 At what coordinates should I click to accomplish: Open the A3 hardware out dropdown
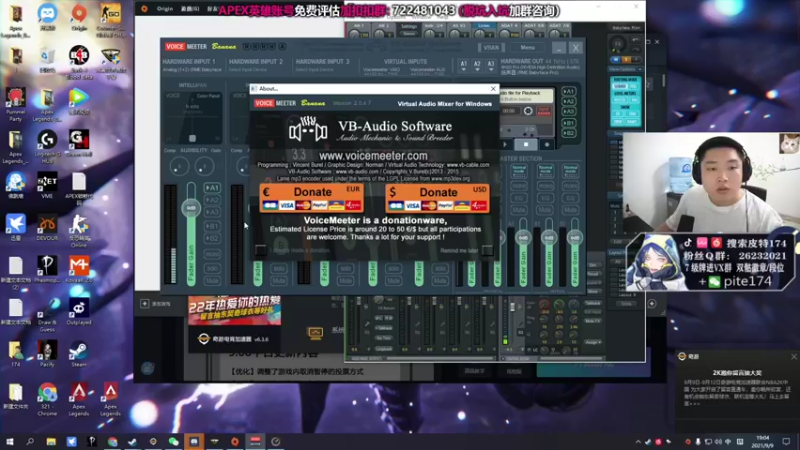tap(490, 65)
